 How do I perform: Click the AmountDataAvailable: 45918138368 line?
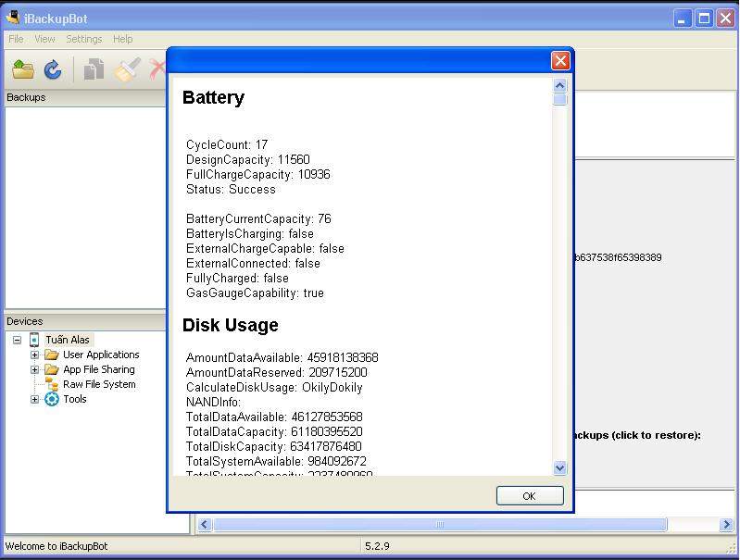pyautogui.click(x=282, y=357)
